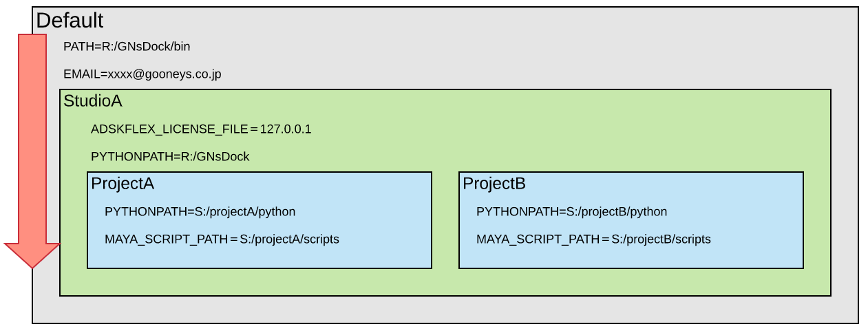Viewport: 868px width, 331px height.
Task: Click MAYA_SCRIPT_PATH variable name in ProjectA
Action: point(165,239)
